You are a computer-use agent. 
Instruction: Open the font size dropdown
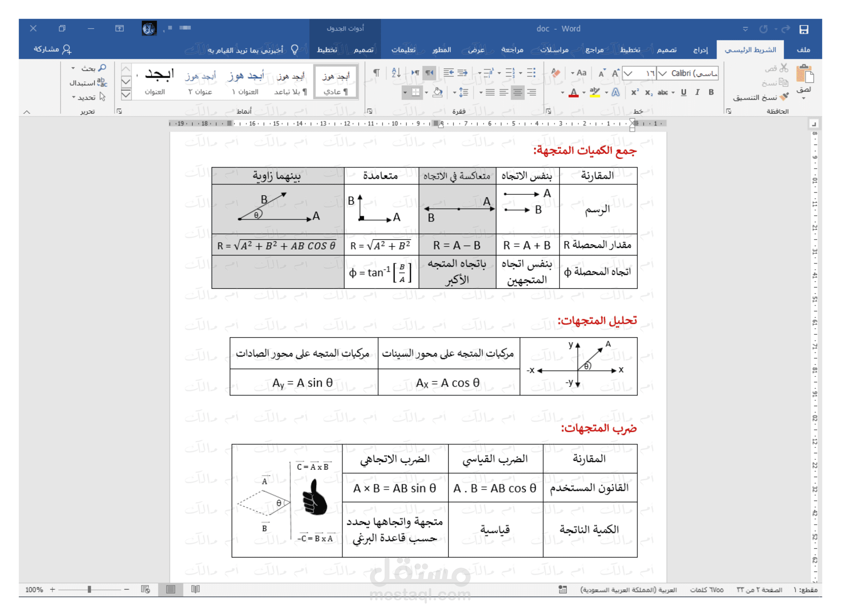629,73
